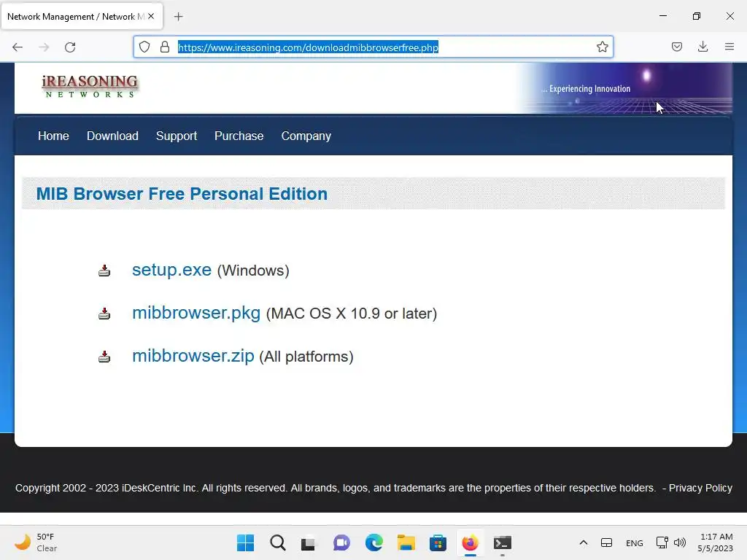This screenshot has width=747, height=560.
Task: Open Microsoft Store from the taskbar
Action: [x=438, y=542]
